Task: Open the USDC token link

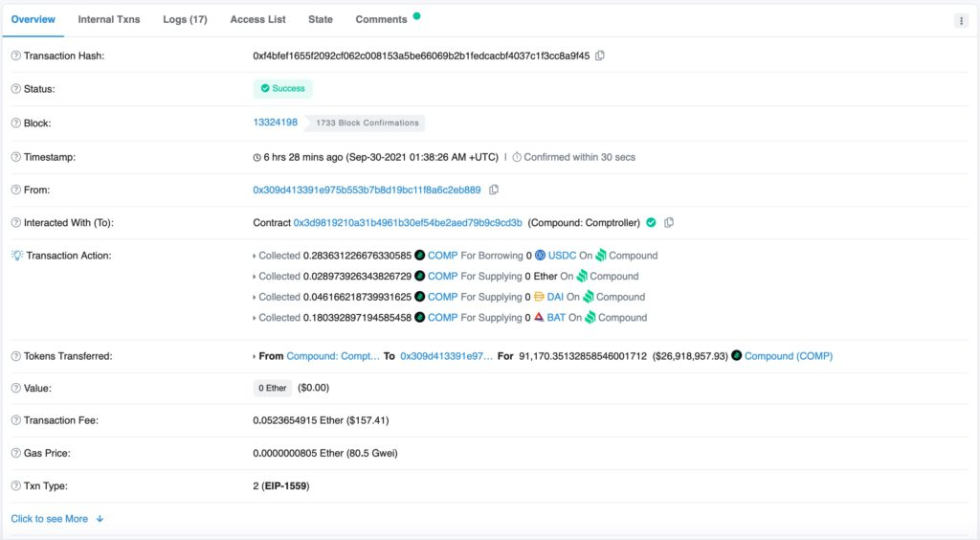Action: 562,255
